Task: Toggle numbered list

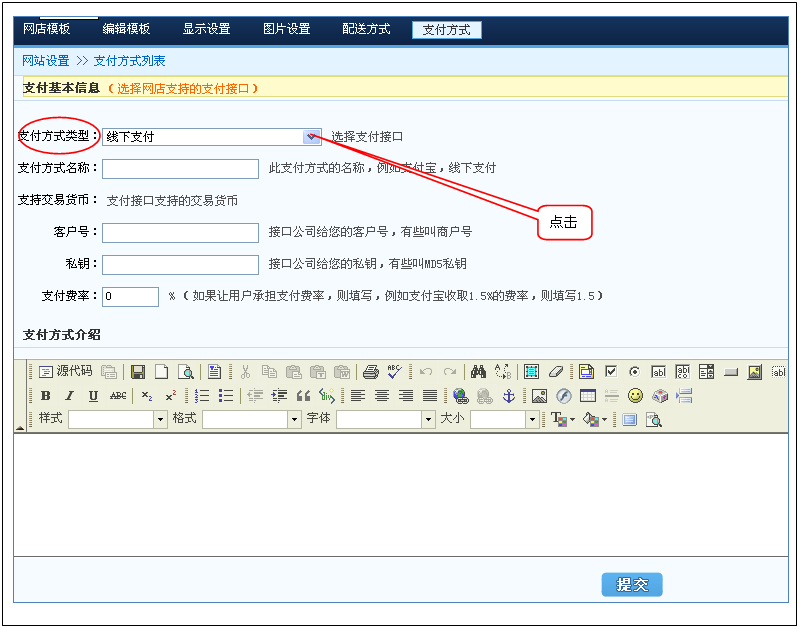Action: [x=202, y=396]
